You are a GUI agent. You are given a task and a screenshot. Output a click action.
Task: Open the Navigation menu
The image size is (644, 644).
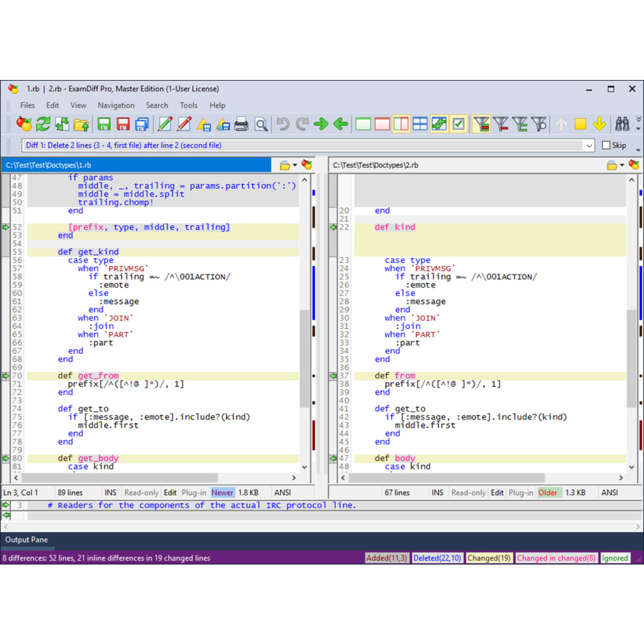click(116, 105)
